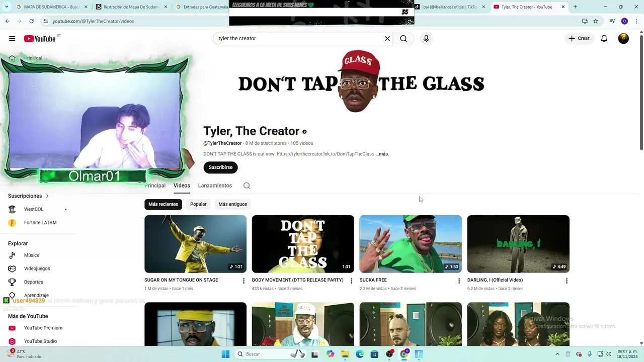Screen dimensions: 644x362
Task: Open the YouTube hamburger guide menu
Action: tap(12, 39)
